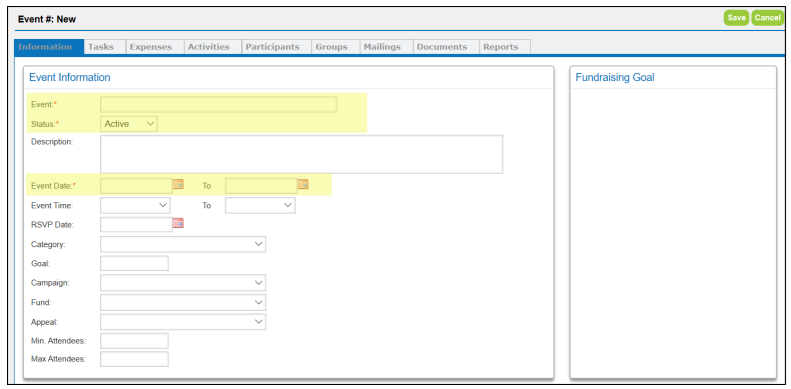
Task: Click the green Cancel button
Action: tap(767, 18)
